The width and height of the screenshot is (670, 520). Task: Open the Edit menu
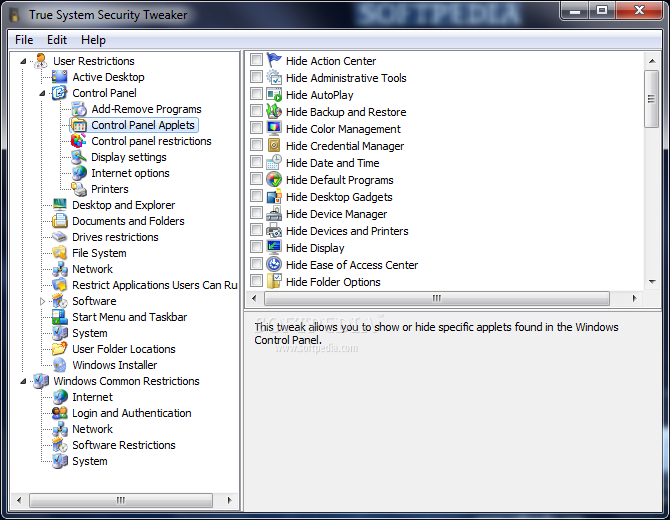(57, 40)
